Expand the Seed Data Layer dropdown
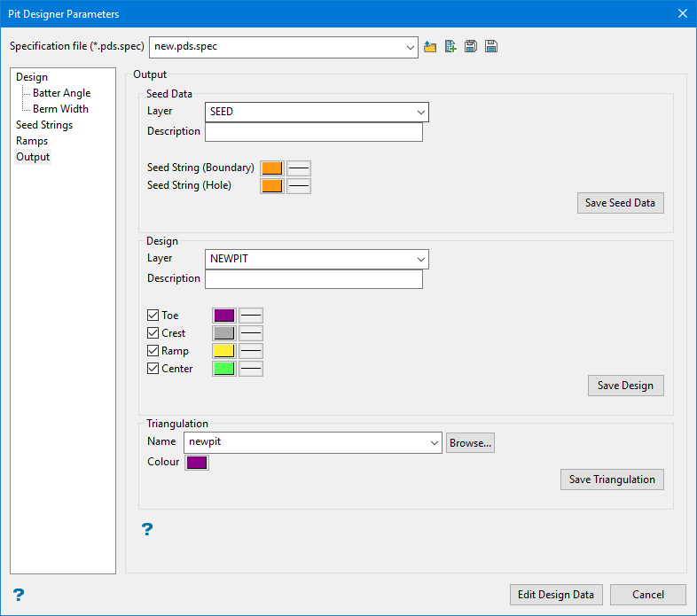This screenshot has width=697, height=616. click(419, 112)
